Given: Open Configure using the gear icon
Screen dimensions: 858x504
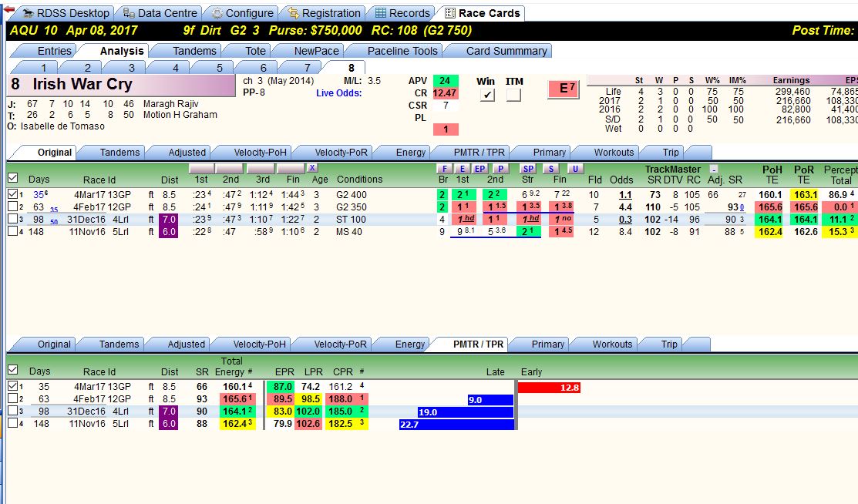Looking at the screenshot, I should tap(217, 13).
